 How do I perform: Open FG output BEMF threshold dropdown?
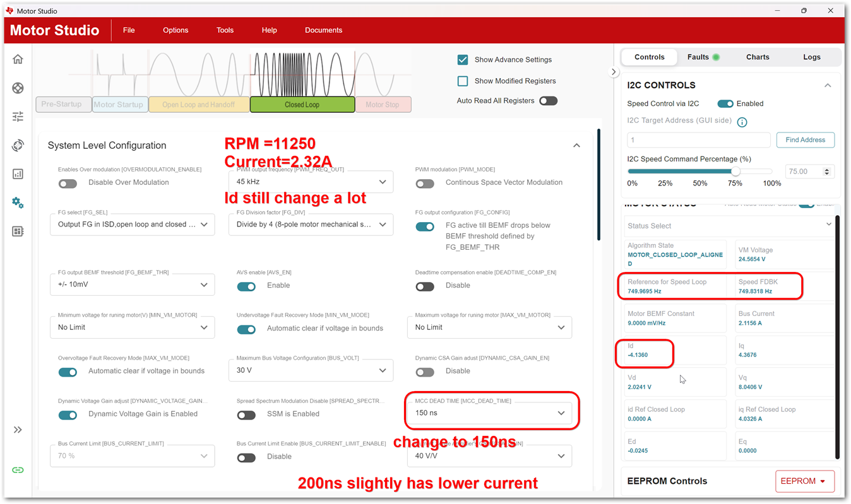132,284
